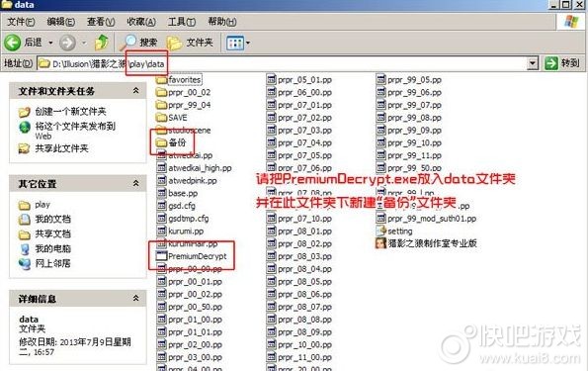
Task: Open the Views icon dropdown
Action: point(238,44)
